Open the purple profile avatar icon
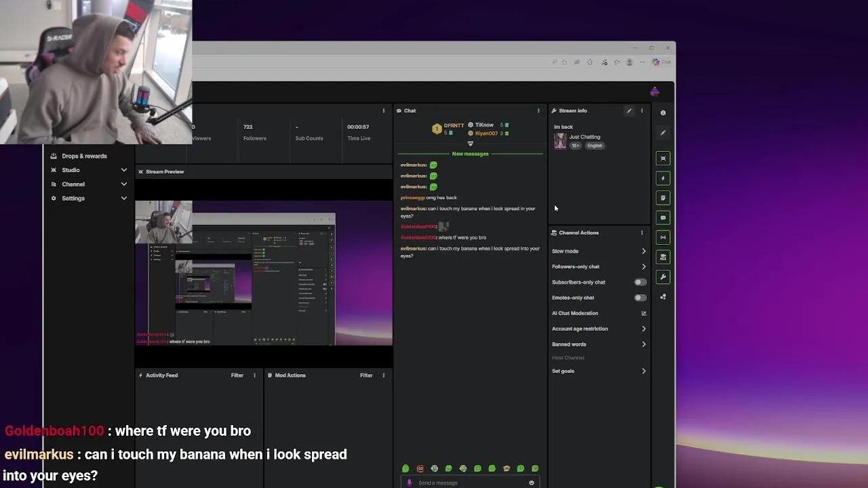The height and width of the screenshot is (488, 868). 654,91
